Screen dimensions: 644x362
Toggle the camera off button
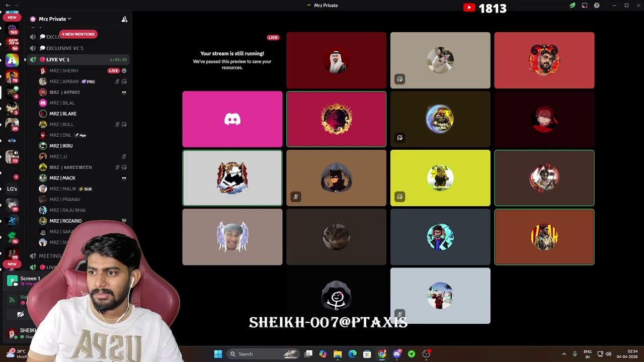pyautogui.click(x=20, y=314)
